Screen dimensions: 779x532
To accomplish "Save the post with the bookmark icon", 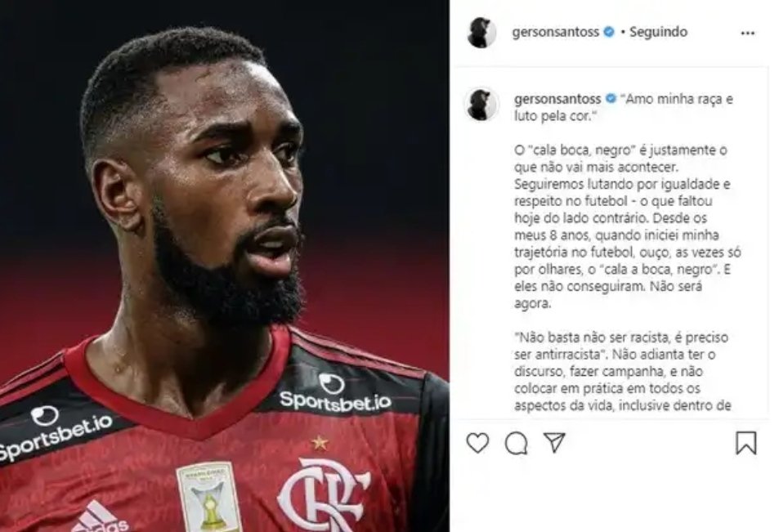I will [745, 443].
